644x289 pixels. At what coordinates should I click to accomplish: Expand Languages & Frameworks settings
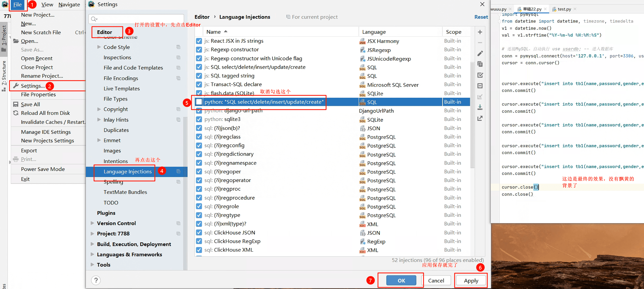(92, 254)
